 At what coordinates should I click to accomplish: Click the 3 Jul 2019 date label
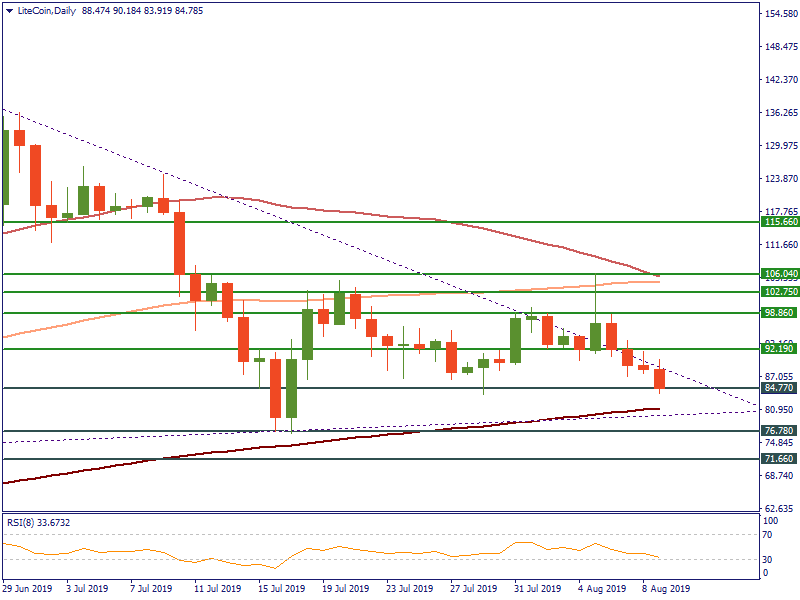(87, 589)
